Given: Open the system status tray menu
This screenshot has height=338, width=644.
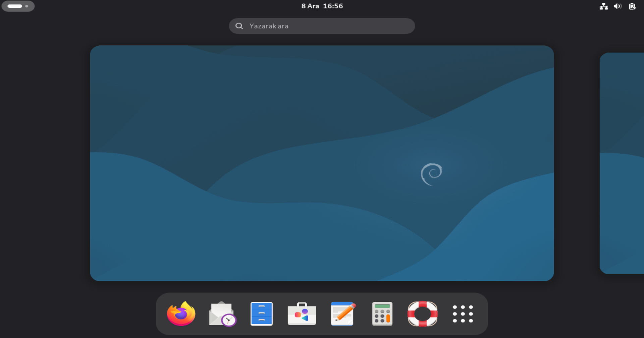Looking at the screenshot, I should click(617, 6).
